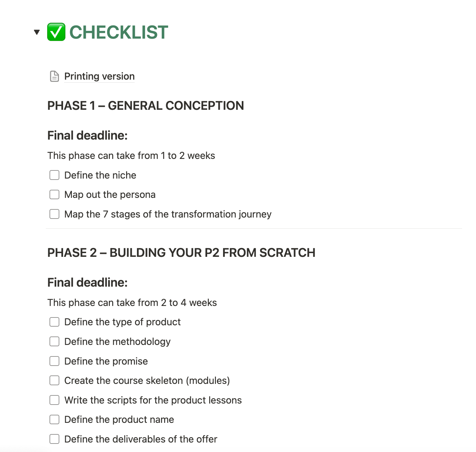Click the green checkmark emoji icon
476x452 pixels.
click(56, 32)
